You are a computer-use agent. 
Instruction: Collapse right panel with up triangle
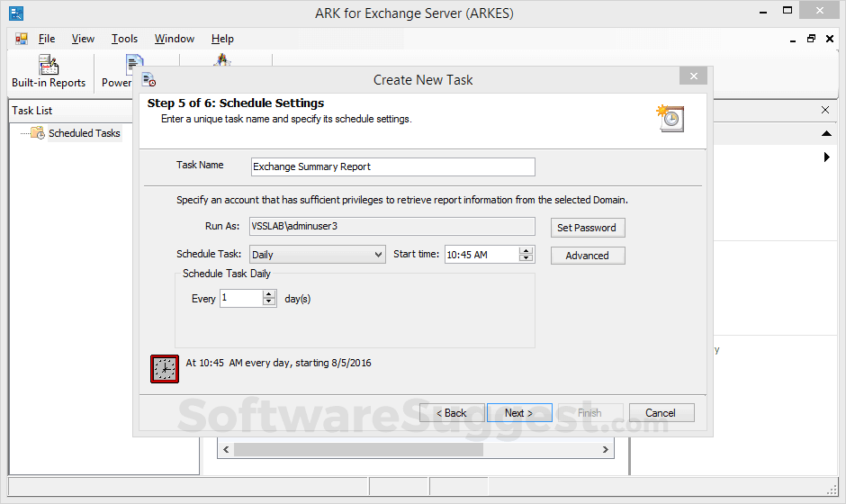(x=826, y=133)
